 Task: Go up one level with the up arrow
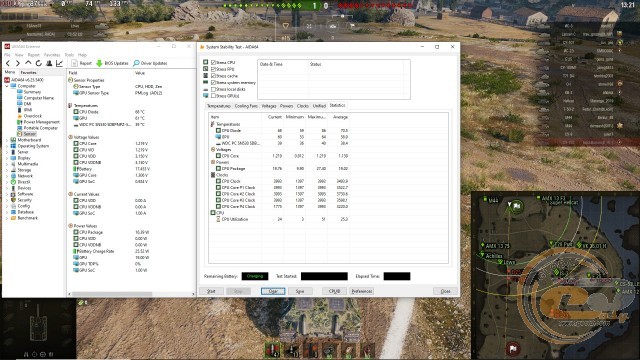tap(28, 63)
